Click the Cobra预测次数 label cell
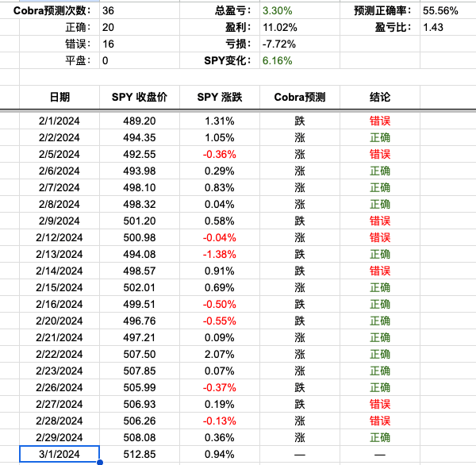Image resolution: width=476 pixels, height=465 pixels. coord(52,10)
